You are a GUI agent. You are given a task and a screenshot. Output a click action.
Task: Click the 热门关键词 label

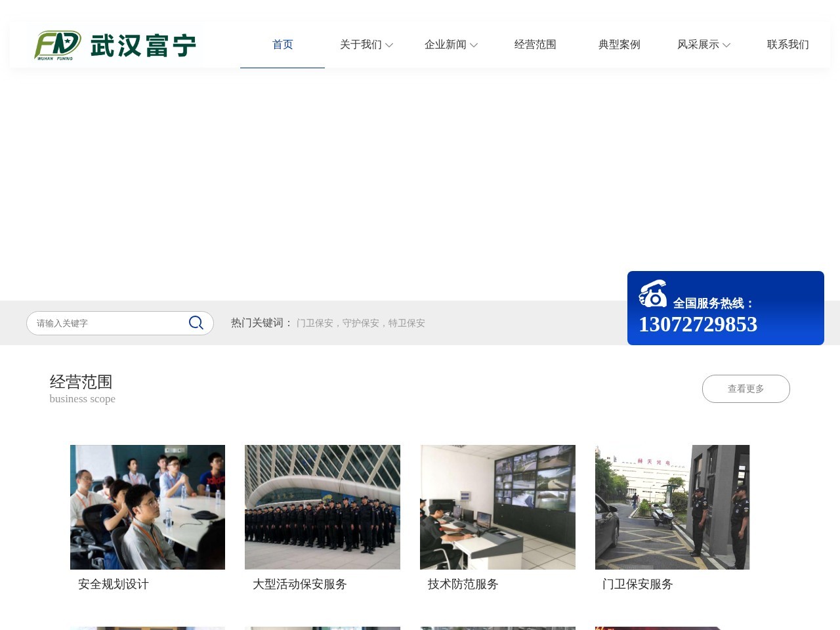point(262,323)
